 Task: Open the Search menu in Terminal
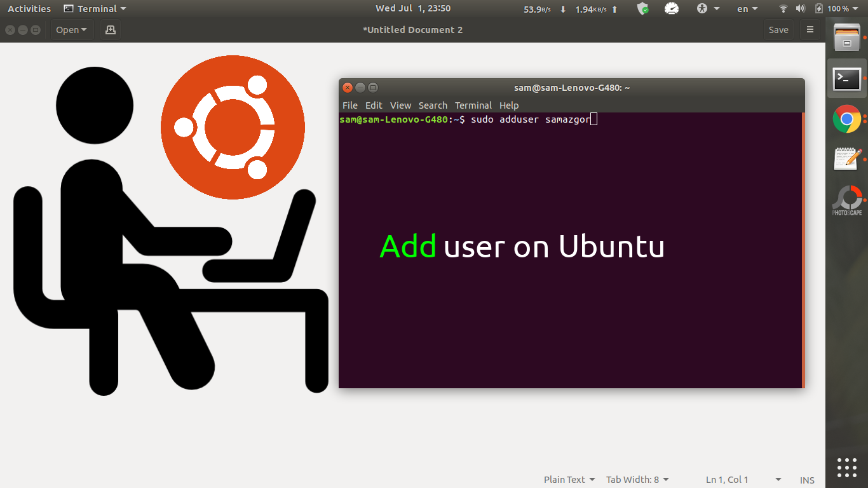[x=433, y=105]
